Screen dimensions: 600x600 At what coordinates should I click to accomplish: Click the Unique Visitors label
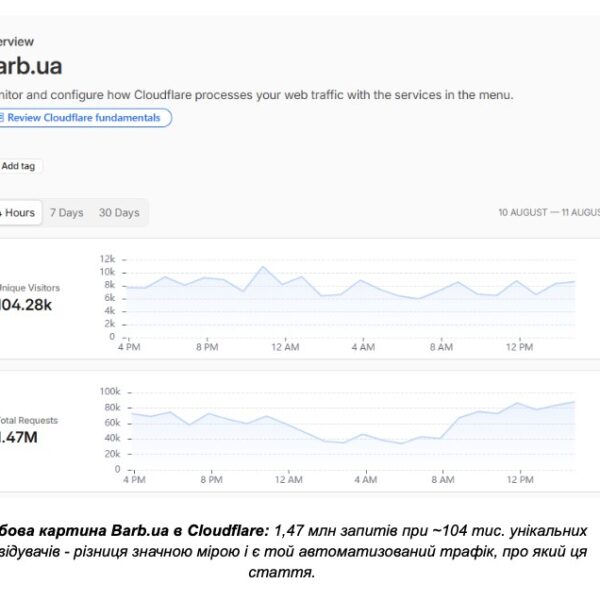(x=30, y=288)
